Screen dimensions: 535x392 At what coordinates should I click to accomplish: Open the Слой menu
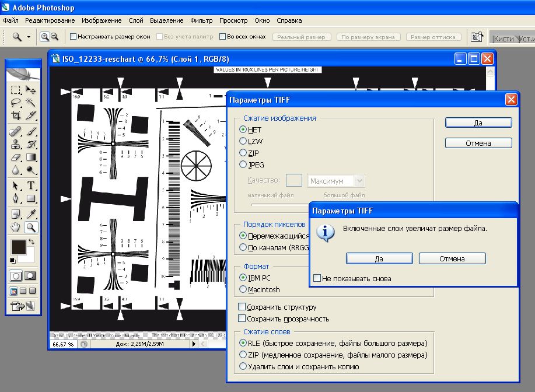[136, 20]
